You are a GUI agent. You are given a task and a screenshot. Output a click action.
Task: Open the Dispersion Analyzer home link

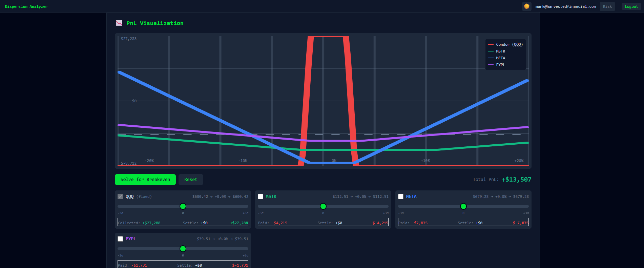point(26,6)
